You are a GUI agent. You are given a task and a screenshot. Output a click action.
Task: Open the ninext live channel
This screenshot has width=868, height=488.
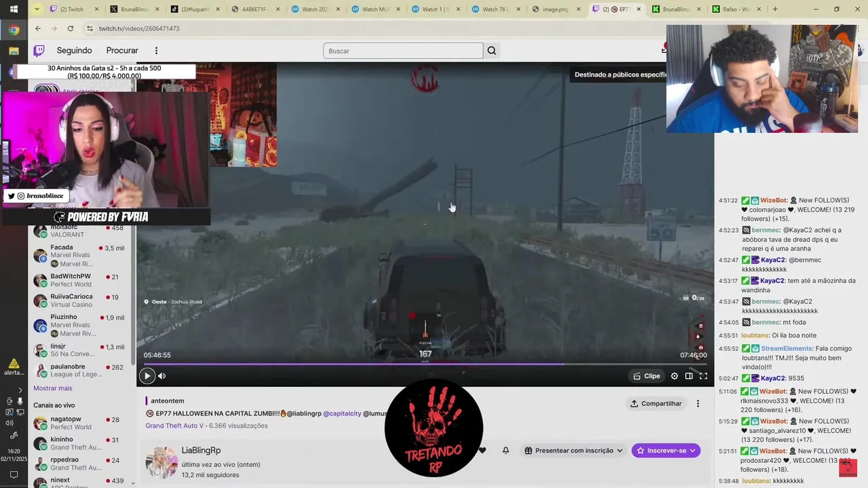[x=81, y=482]
